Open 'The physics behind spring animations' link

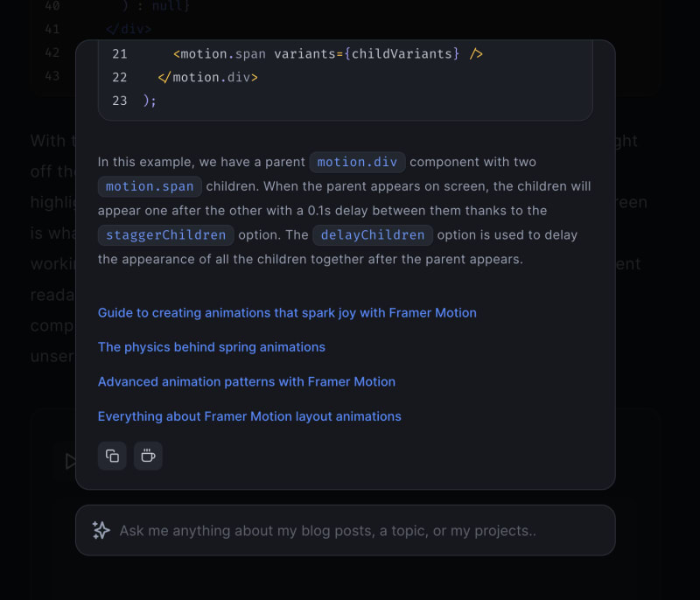point(212,347)
